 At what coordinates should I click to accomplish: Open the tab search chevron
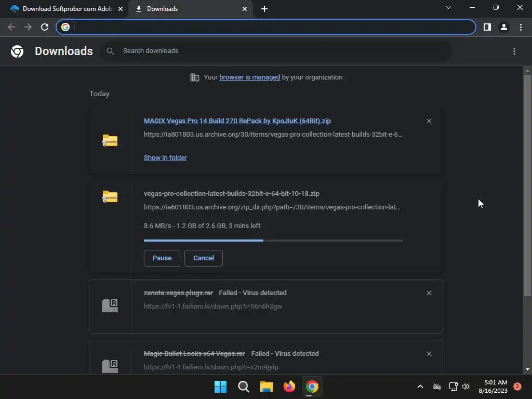point(448,7)
